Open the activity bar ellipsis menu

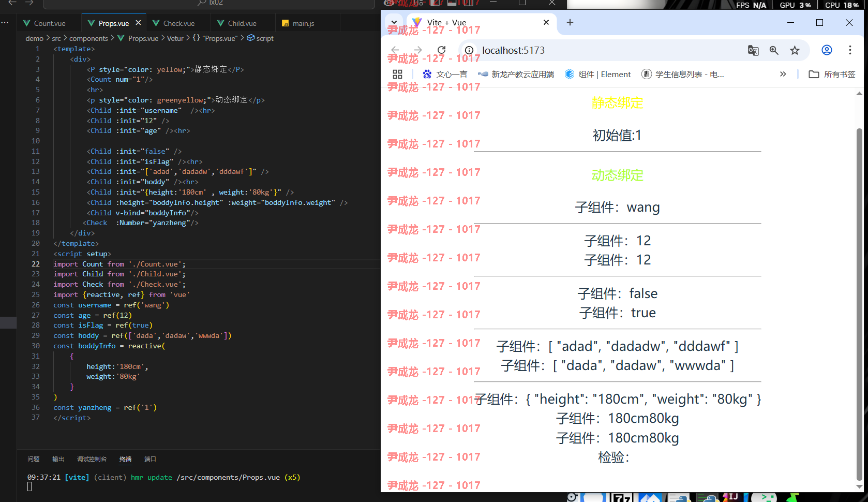coord(5,23)
